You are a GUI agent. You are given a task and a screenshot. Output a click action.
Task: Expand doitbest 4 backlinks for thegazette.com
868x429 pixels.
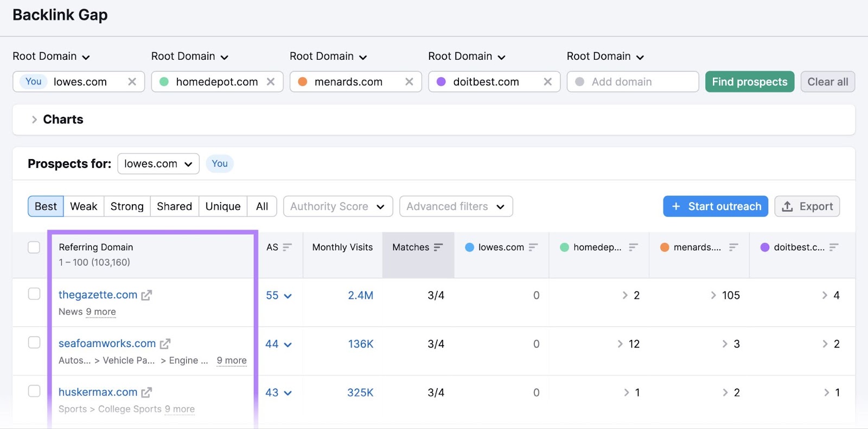825,295
